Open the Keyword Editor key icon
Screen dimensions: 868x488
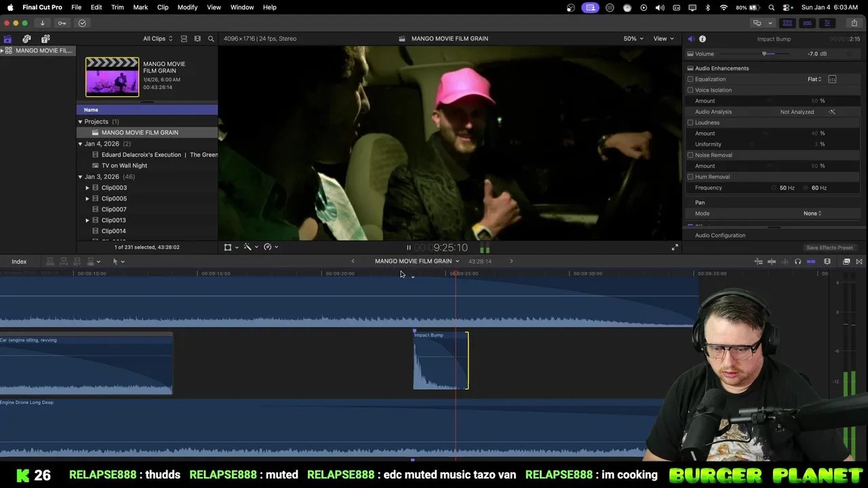[62, 23]
